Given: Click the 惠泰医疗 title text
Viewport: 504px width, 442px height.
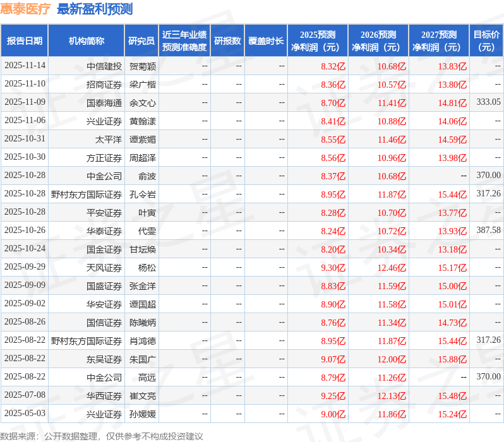Looking at the screenshot, I should (25, 9).
